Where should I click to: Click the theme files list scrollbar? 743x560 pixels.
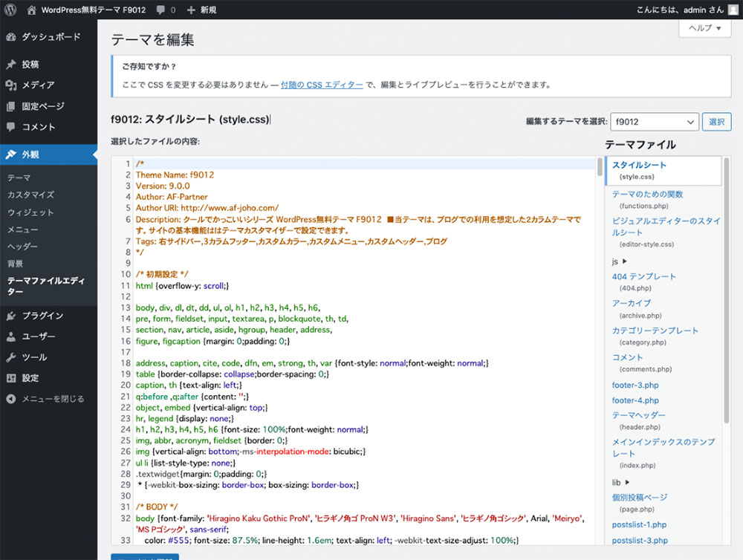tap(727, 290)
